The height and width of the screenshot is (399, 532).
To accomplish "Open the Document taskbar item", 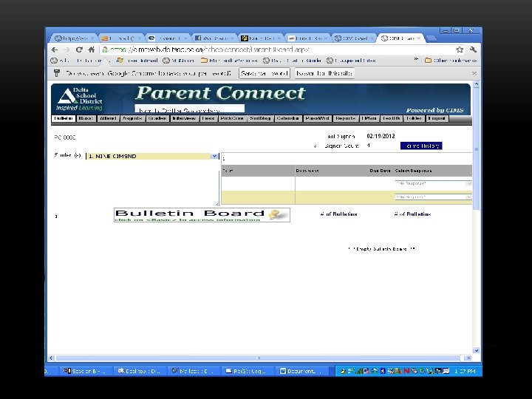I will [x=301, y=371].
